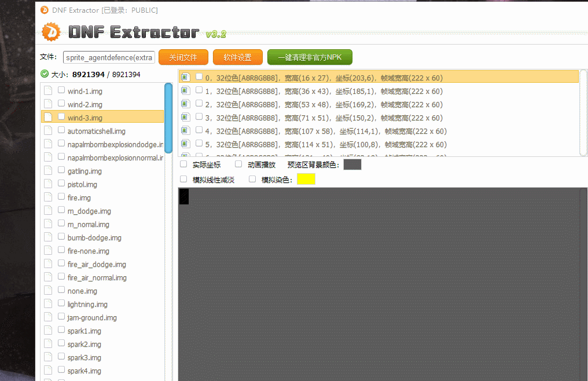
Task: Select frame 2 row with 宽高(53 x 48)
Action: [x=378, y=104]
